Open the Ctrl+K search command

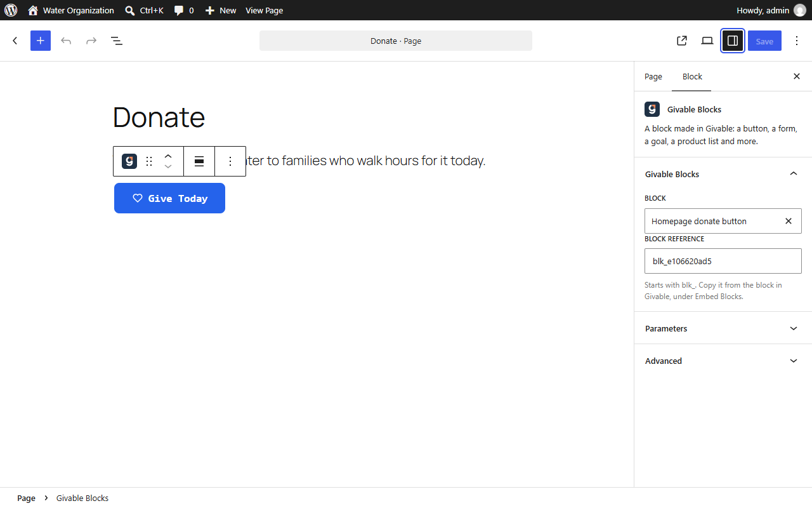coord(144,10)
